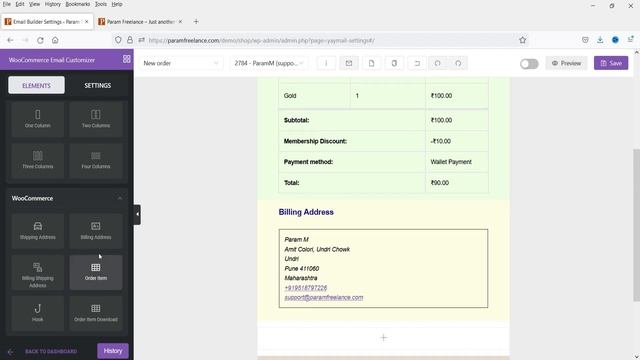The height and width of the screenshot is (360, 640).
Task: Switch to the ELEMENTS tab
Action: point(36,85)
